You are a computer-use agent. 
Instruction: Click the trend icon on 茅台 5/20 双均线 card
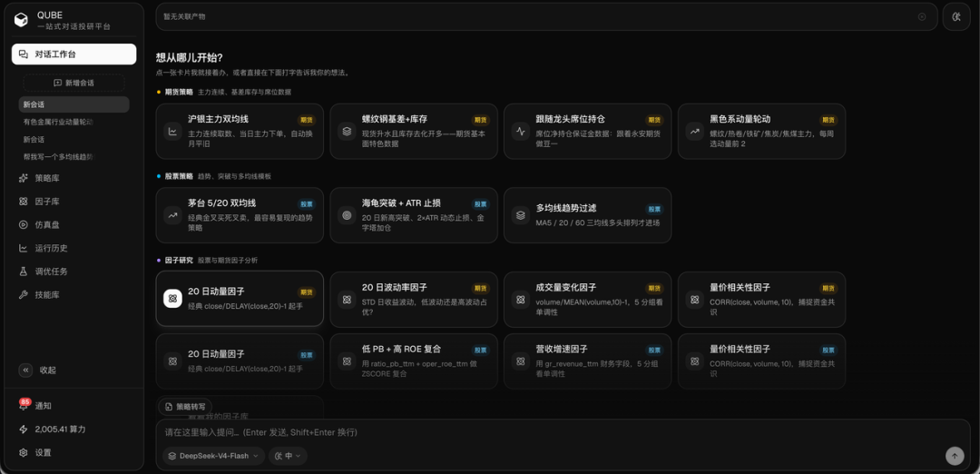tap(172, 215)
